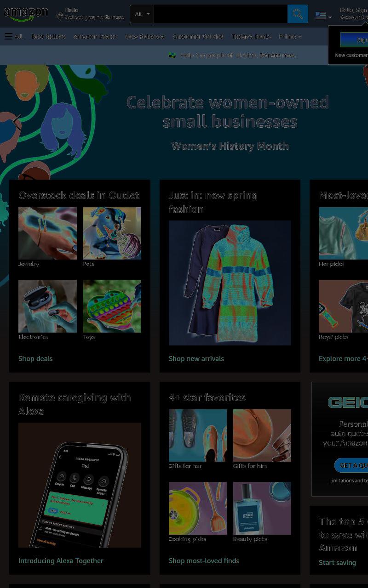This screenshot has width=368, height=588.
Task: Open the hamburger All menu
Action: click(x=13, y=36)
